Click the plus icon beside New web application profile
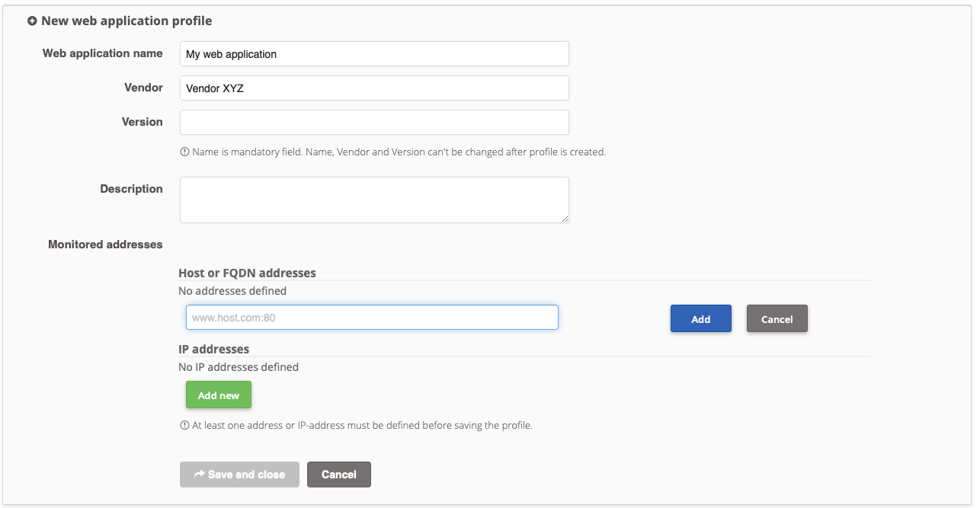The height and width of the screenshot is (508, 980). 32,21
